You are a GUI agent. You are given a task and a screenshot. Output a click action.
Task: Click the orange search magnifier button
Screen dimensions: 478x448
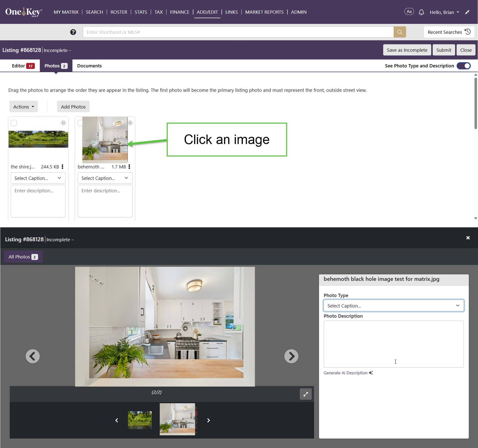pos(400,32)
